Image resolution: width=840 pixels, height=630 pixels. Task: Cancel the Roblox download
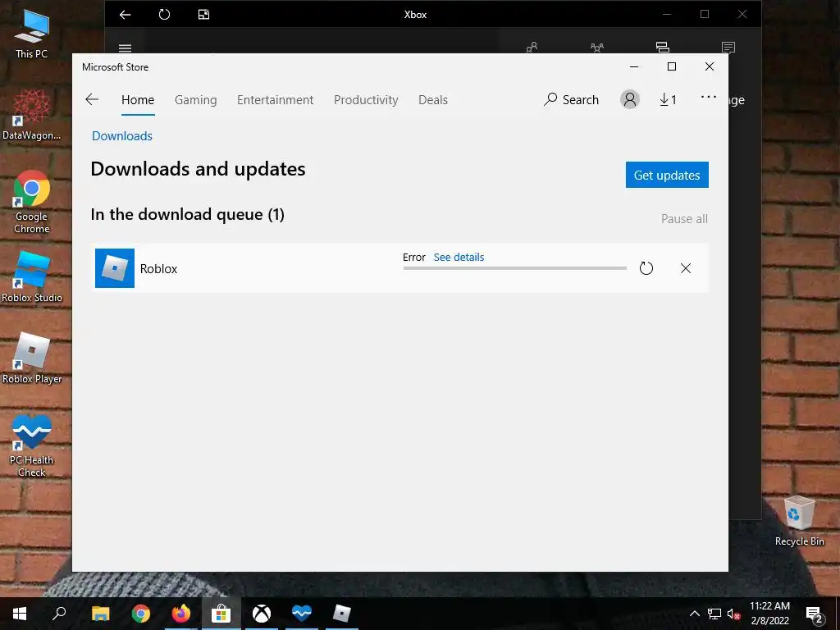[x=686, y=268]
